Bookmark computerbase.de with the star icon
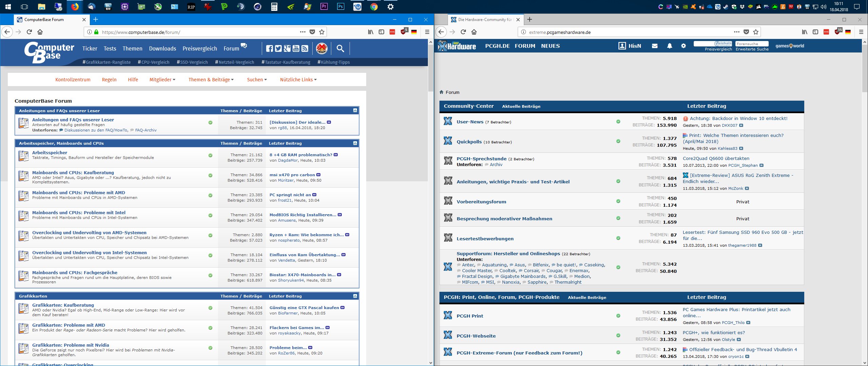Screen dimensions: 868x366 click(322, 32)
